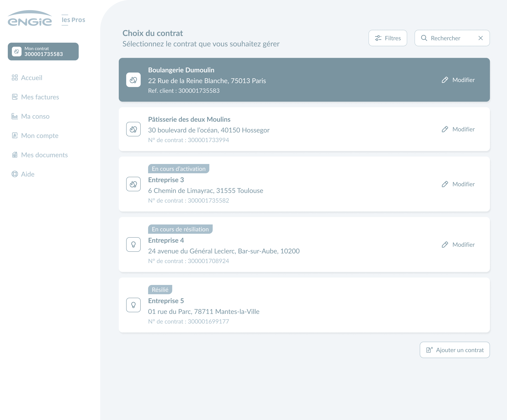Go to Accueil in the sidebar
This screenshot has width=507, height=420.
[31, 78]
